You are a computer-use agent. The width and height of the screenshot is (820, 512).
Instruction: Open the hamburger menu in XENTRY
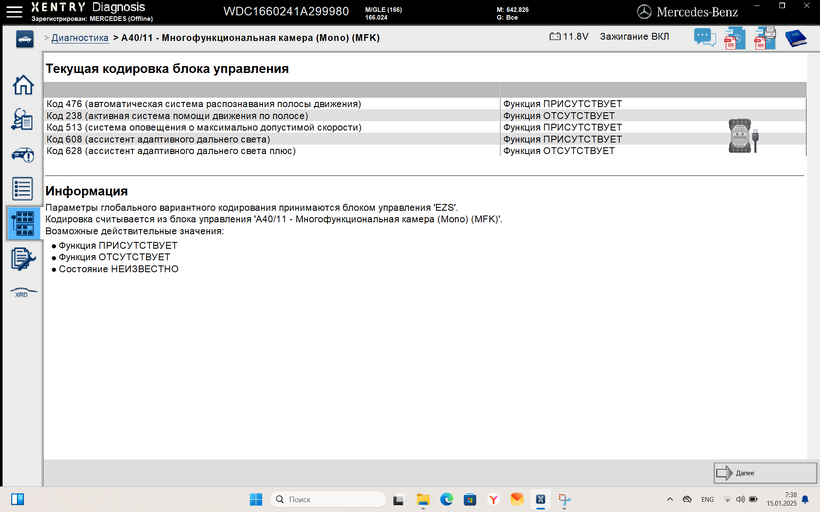pyautogui.click(x=14, y=12)
